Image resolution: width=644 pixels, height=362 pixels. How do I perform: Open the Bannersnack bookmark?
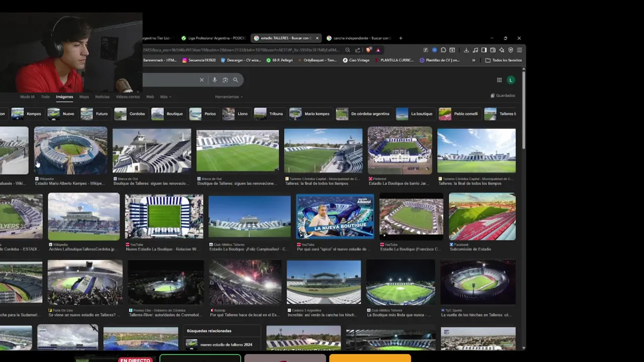[x=159, y=60]
